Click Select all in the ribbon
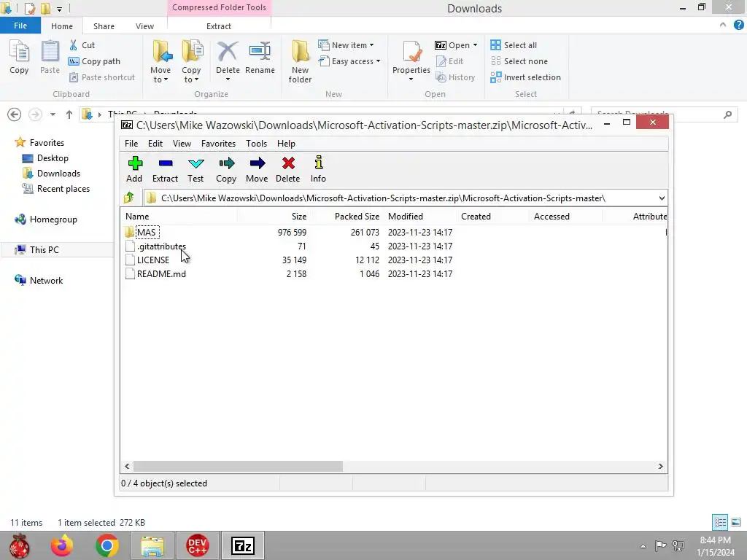 (x=514, y=45)
